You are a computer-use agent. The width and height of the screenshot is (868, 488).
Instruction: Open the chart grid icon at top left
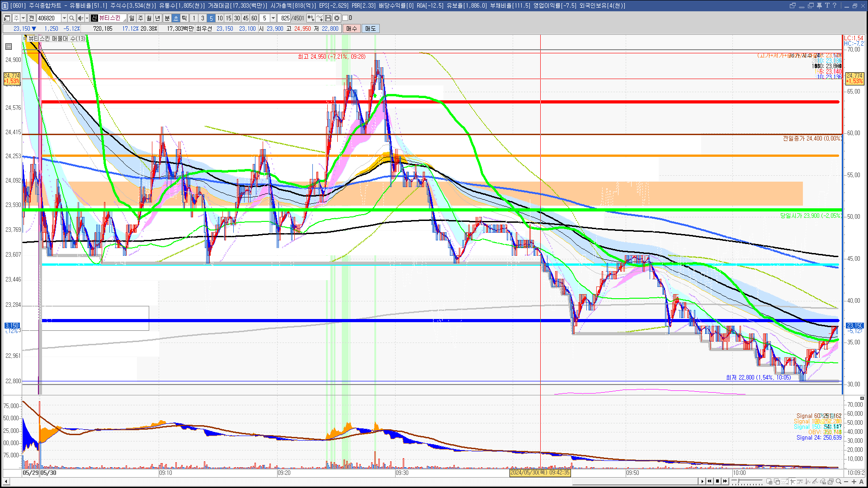pyautogui.click(x=8, y=46)
